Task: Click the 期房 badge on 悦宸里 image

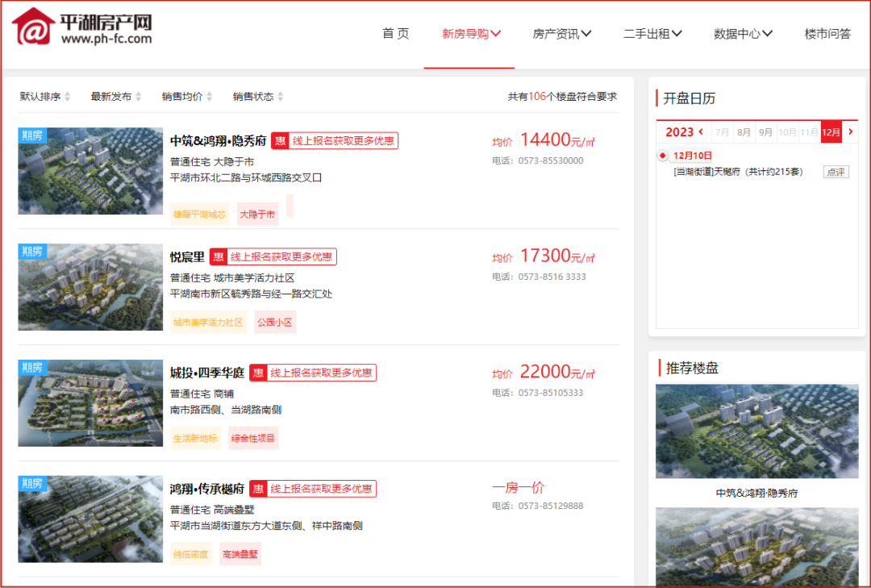Action: tap(32, 251)
